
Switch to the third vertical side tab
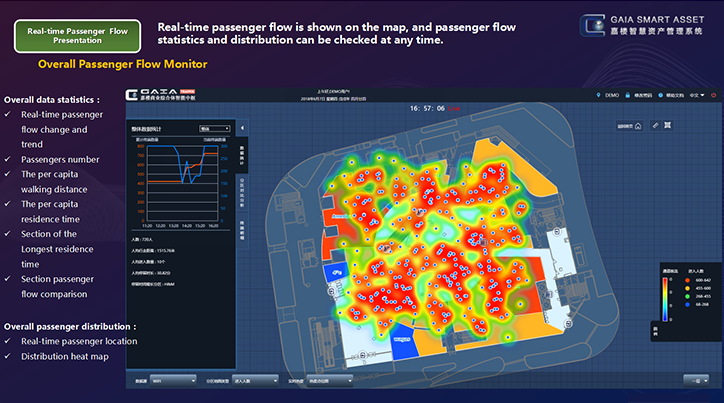pos(241,224)
